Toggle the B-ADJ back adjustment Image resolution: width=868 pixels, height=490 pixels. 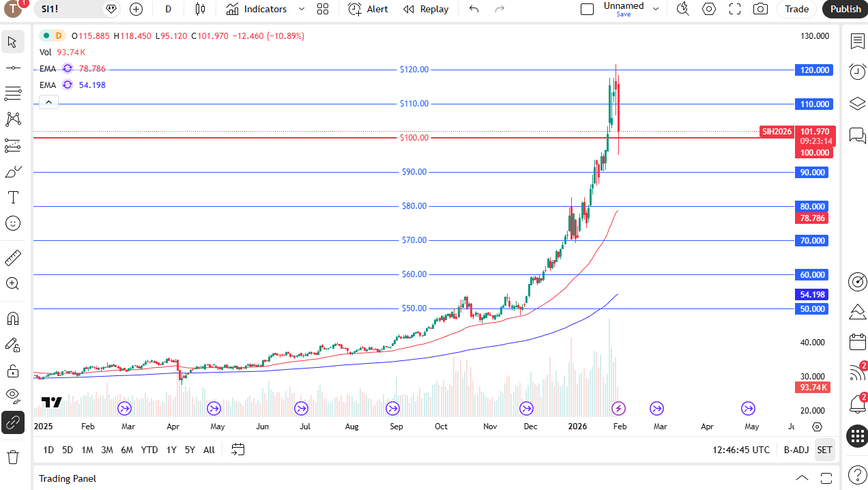pyautogui.click(x=796, y=450)
